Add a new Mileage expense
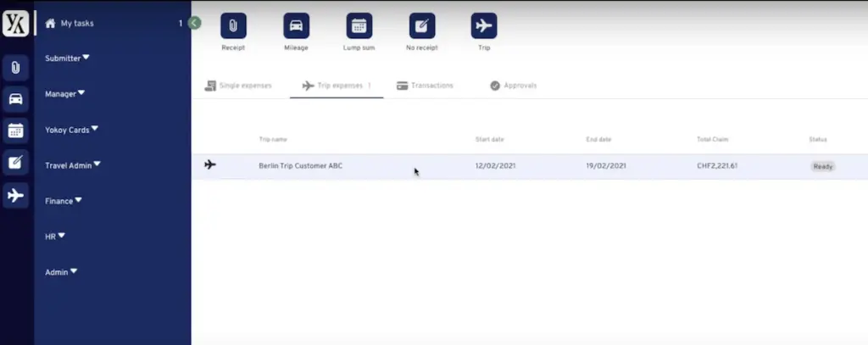The height and width of the screenshot is (345, 868). (x=297, y=26)
